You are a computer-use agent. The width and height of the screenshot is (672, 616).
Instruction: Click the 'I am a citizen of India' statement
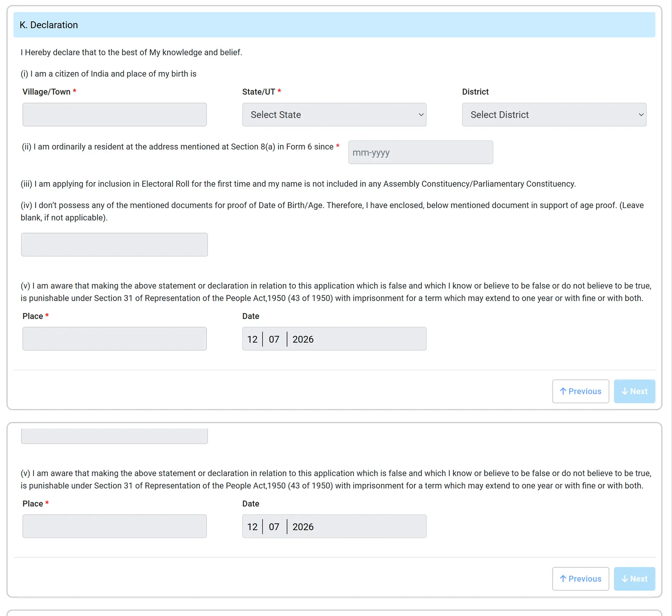(x=108, y=74)
